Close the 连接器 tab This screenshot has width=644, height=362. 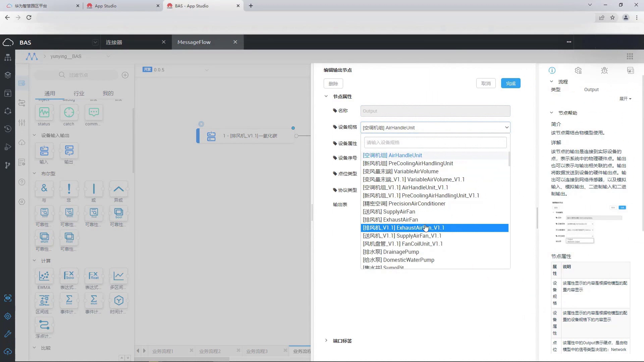coord(164,42)
